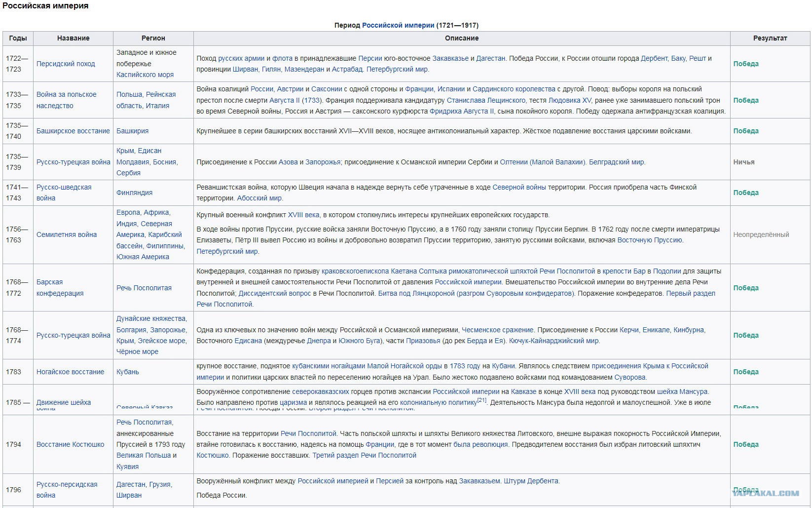Follow the Каспийского моря region link
Image resolution: width=812 pixels, height=508 pixels.
click(145, 75)
